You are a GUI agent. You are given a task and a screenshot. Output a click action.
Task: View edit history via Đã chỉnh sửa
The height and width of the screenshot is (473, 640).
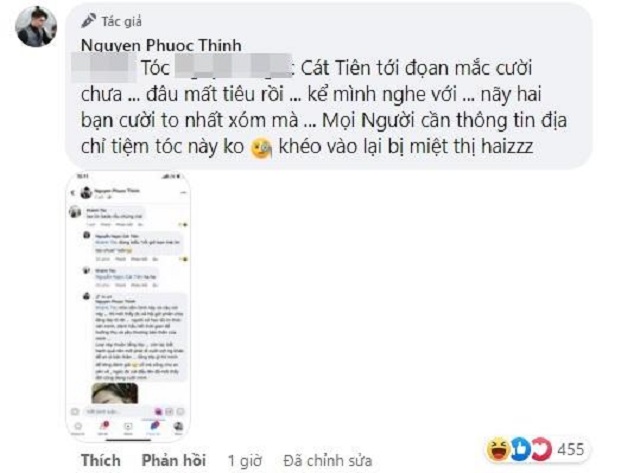click(328, 461)
